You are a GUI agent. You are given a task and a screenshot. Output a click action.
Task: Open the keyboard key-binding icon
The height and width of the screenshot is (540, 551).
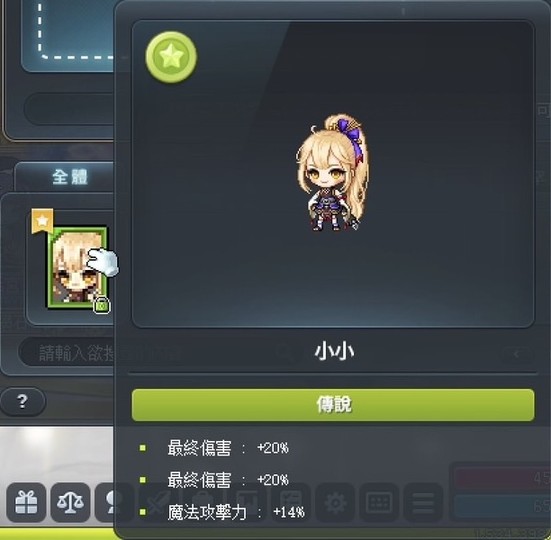click(x=379, y=502)
